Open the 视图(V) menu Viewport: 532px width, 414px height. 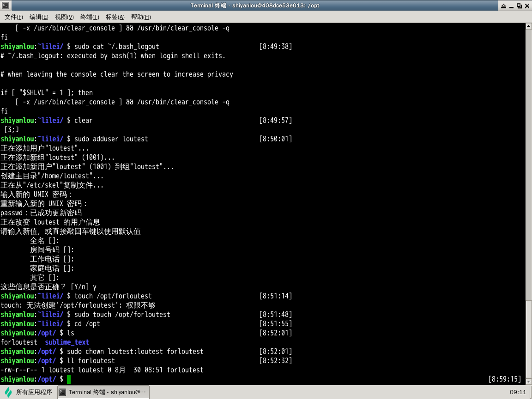point(64,17)
